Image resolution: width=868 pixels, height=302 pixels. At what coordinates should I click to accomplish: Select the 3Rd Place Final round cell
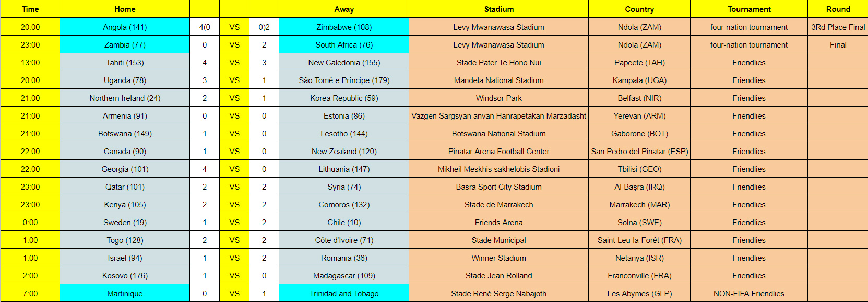click(838, 27)
